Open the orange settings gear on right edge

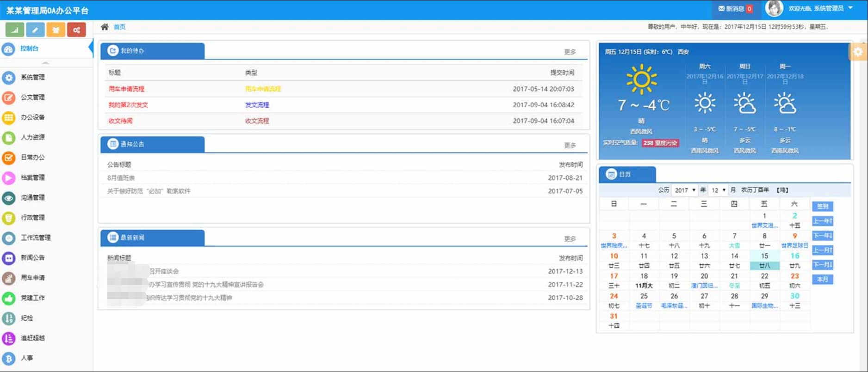coord(858,52)
